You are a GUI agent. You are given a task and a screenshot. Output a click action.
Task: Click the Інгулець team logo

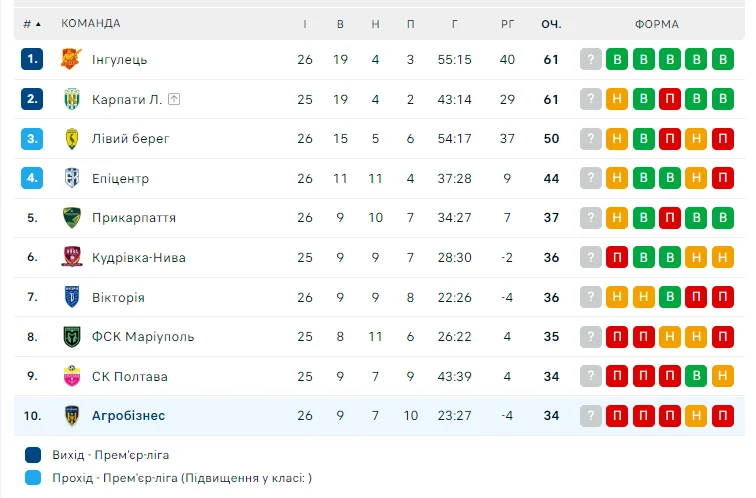pos(71,59)
